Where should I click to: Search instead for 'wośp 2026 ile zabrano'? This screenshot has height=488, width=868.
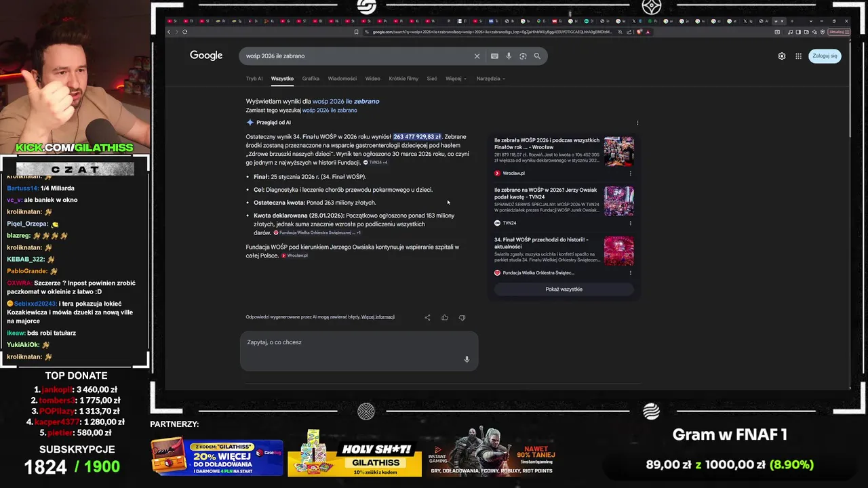coord(330,110)
